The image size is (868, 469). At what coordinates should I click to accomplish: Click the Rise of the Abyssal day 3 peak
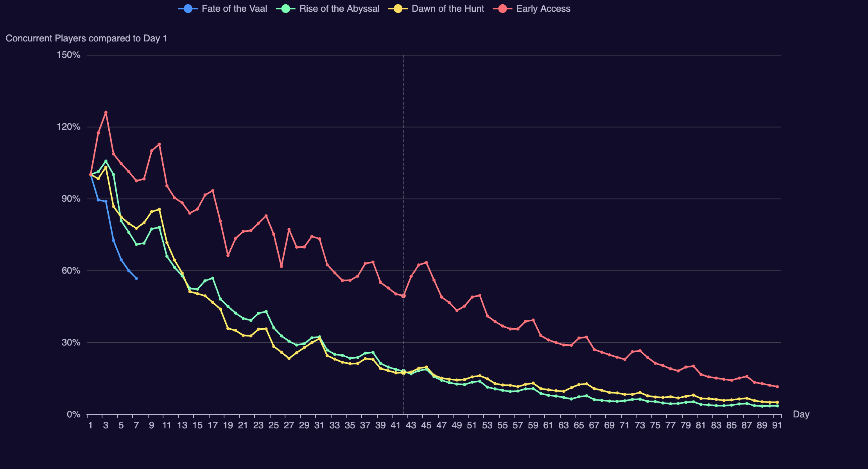tap(106, 161)
